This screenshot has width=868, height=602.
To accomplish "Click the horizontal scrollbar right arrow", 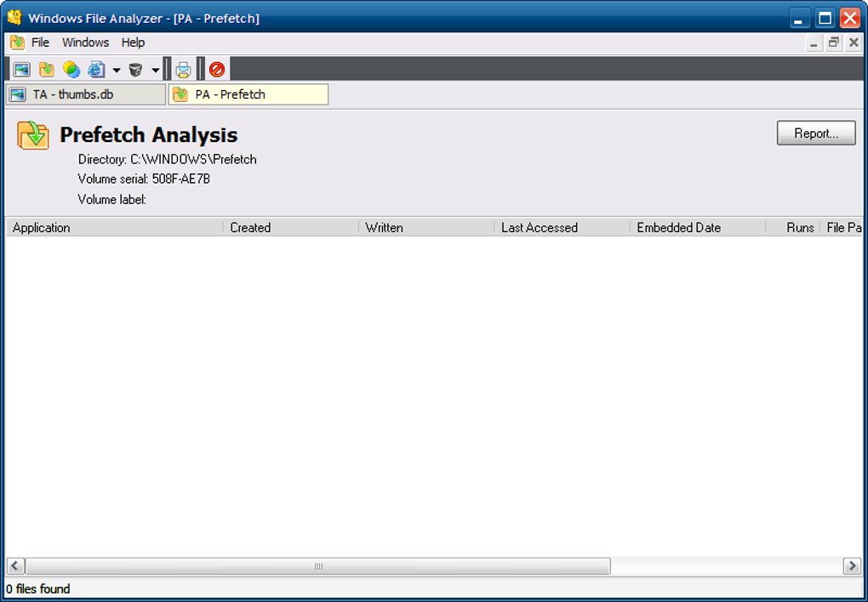I will pos(853,565).
